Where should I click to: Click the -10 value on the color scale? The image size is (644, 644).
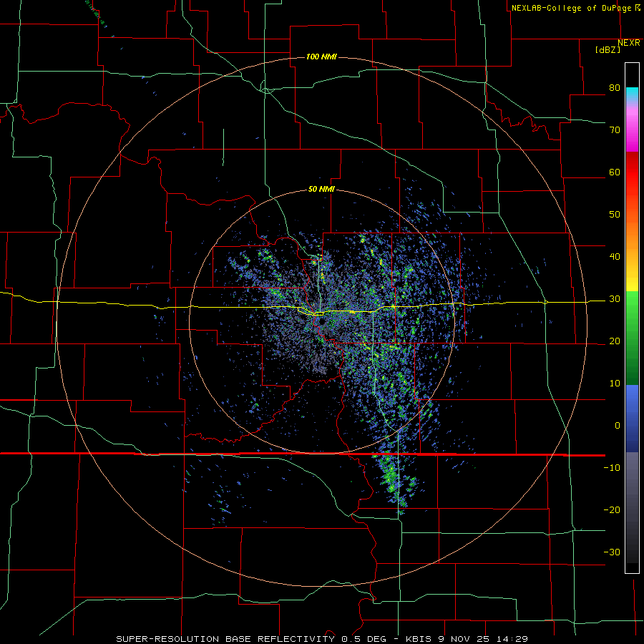tap(612, 468)
